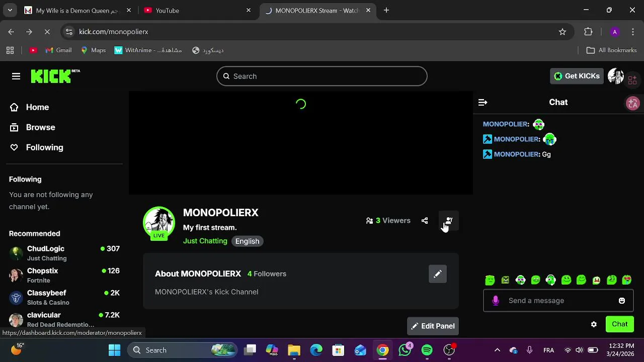Click the English language tag

[247, 241]
